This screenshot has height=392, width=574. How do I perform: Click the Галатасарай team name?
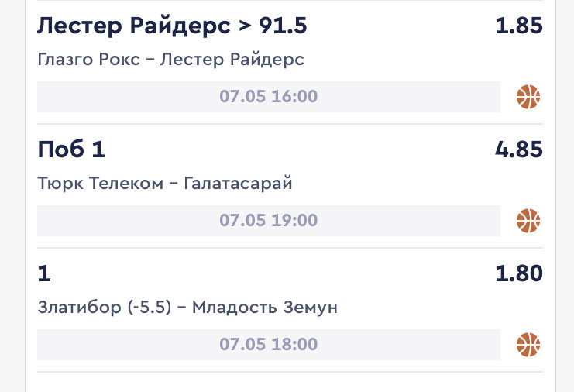click(238, 184)
